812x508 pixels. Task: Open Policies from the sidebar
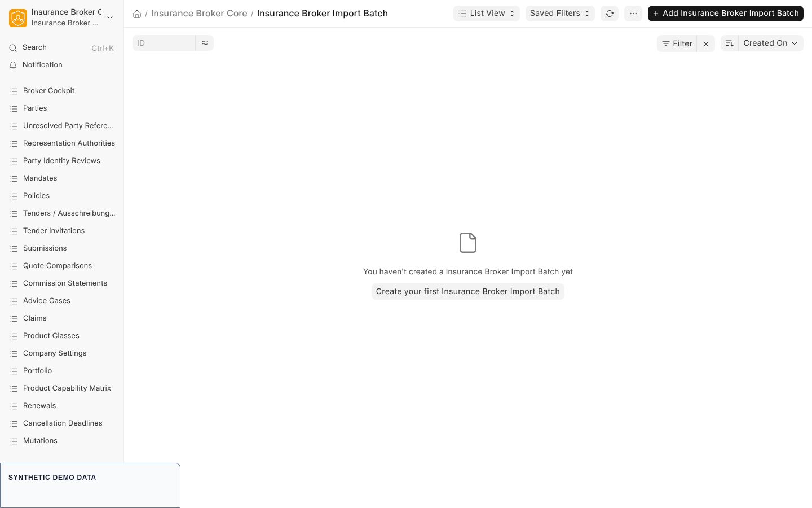(x=61, y=196)
